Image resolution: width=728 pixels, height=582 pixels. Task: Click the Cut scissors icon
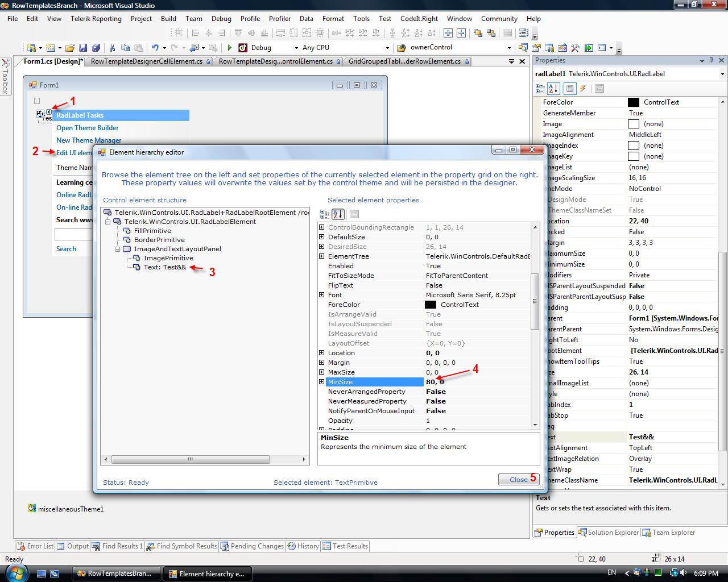[x=112, y=48]
